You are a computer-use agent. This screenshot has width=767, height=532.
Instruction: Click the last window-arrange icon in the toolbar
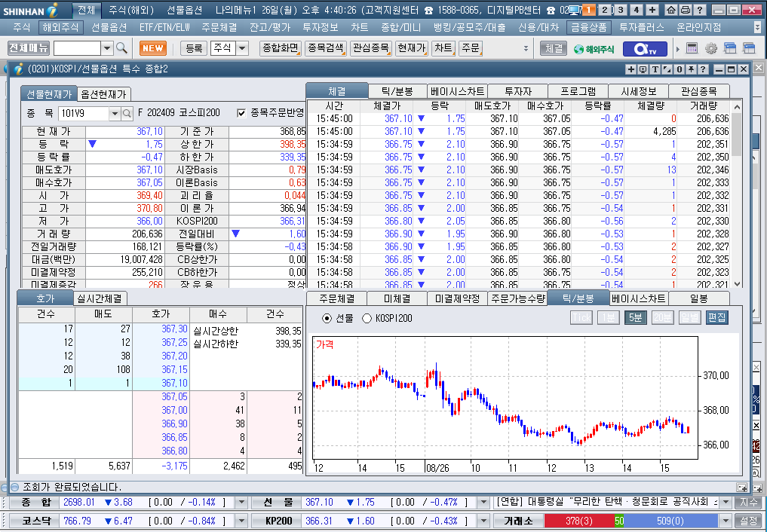[x=749, y=48]
